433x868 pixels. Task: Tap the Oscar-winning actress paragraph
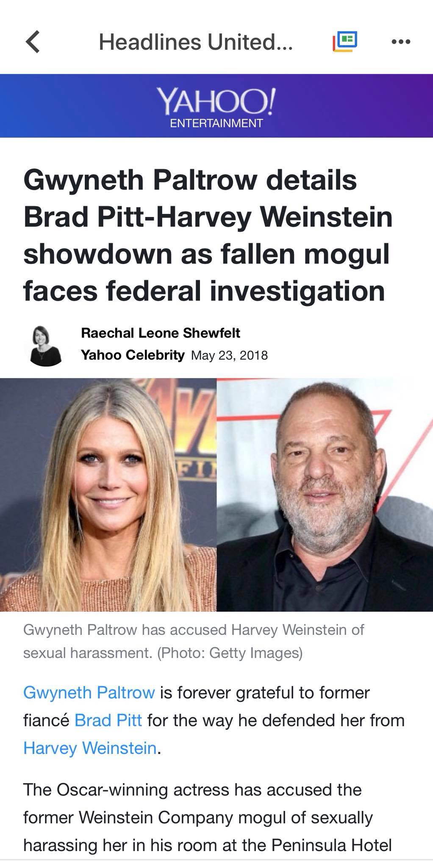pyautogui.click(x=208, y=818)
